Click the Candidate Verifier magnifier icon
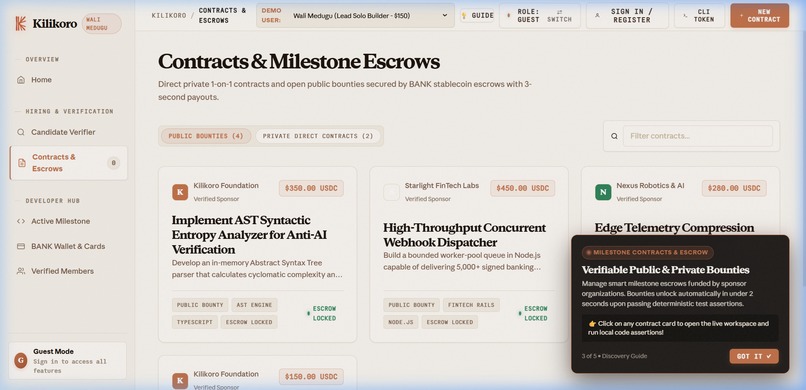This screenshot has width=806, height=390. click(x=21, y=132)
